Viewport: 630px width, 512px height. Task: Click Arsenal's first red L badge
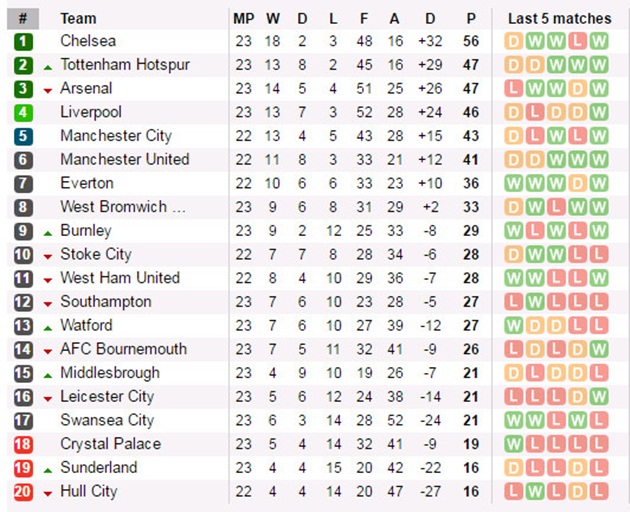coord(514,89)
